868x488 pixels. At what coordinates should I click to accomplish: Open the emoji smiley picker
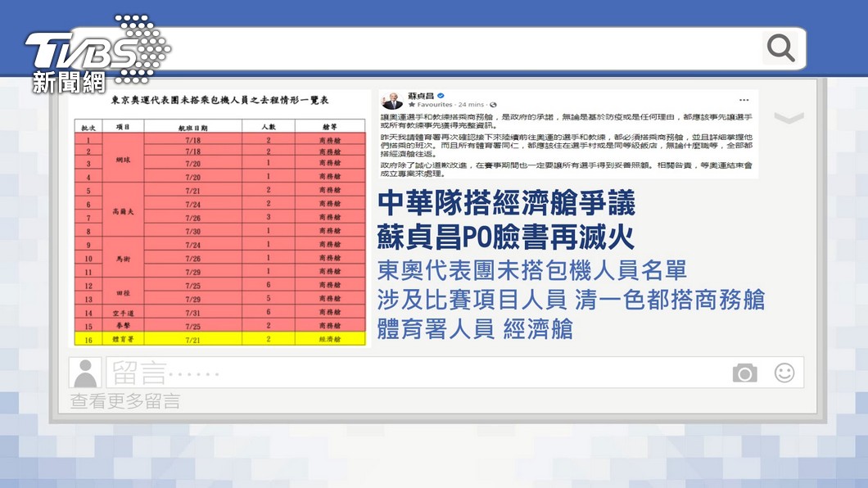tap(784, 373)
